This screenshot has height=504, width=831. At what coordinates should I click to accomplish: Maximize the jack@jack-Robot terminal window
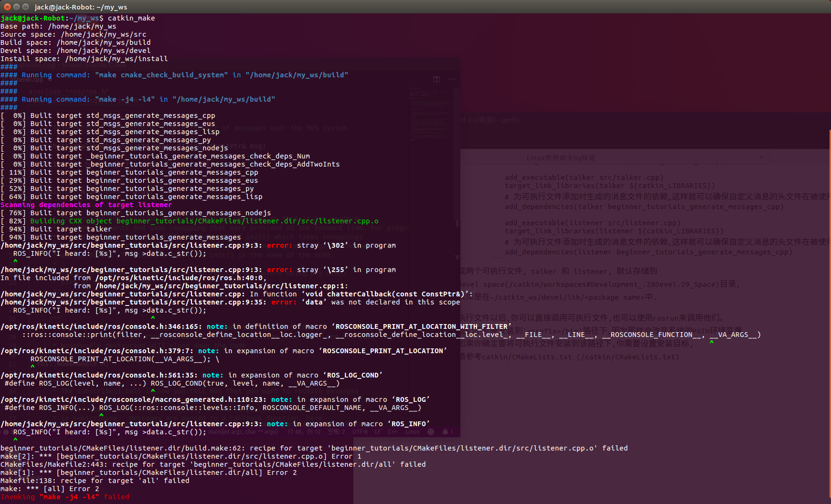click(25, 7)
